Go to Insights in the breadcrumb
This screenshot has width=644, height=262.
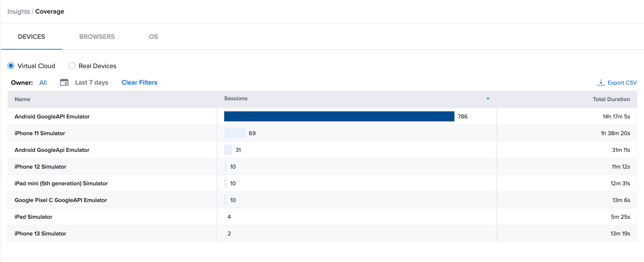tap(19, 11)
